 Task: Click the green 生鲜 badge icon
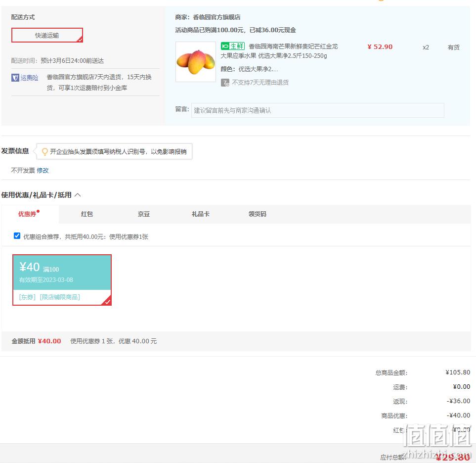pos(232,46)
